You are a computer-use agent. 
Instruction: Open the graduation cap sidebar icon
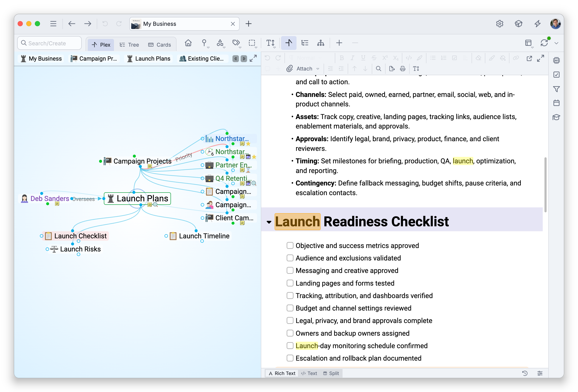556,117
